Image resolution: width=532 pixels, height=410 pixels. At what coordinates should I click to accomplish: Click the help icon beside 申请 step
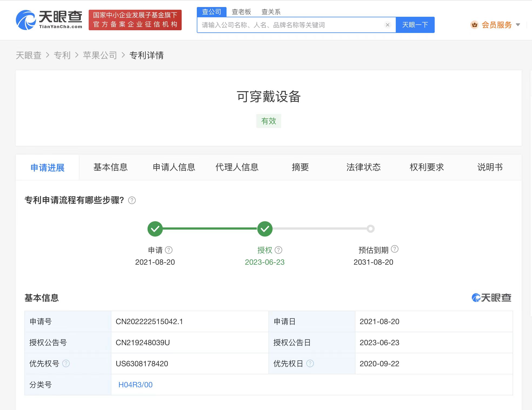[x=169, y=250]
